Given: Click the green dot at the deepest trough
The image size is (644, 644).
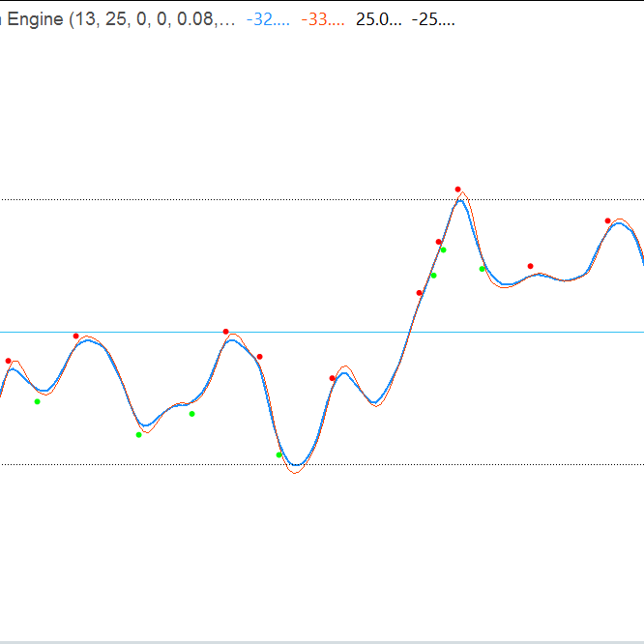Looking at the screenshot, I should (x=279, y=454).
